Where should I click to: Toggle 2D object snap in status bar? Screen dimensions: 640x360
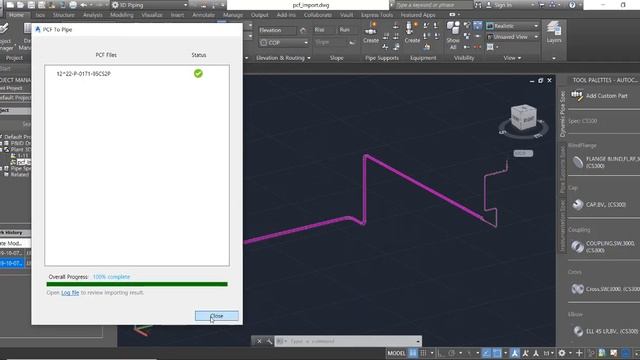[497, 353]
